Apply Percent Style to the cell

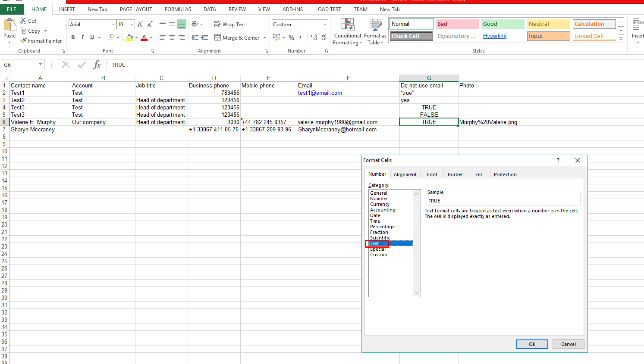(292, 37)
